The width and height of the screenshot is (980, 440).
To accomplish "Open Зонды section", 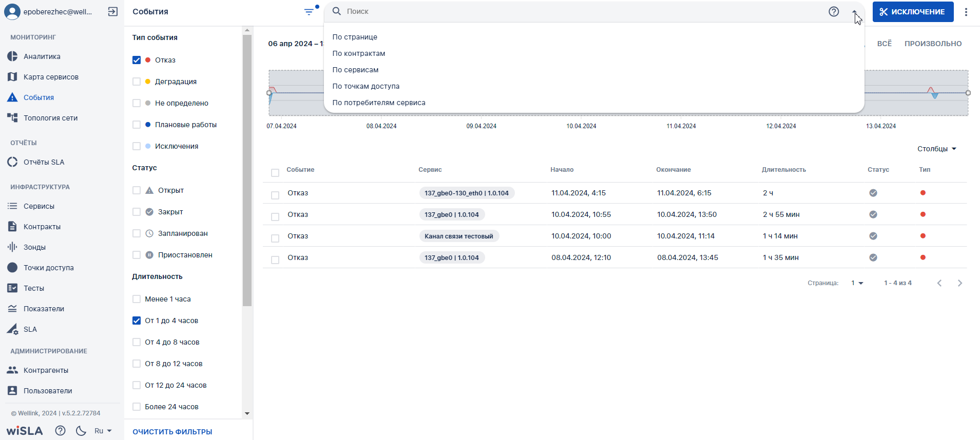I will point(34,247).
